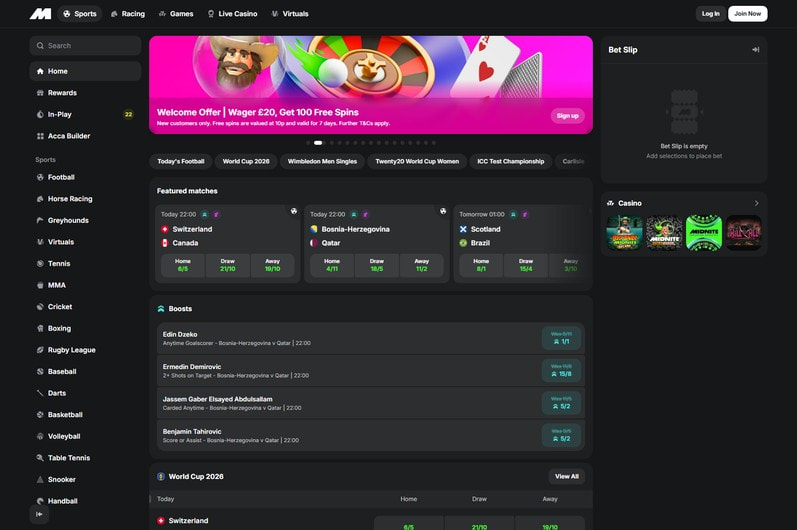Click the MMA glove icon in sidebar
This screenshot has width=797, height=530.
coord(40,285)
